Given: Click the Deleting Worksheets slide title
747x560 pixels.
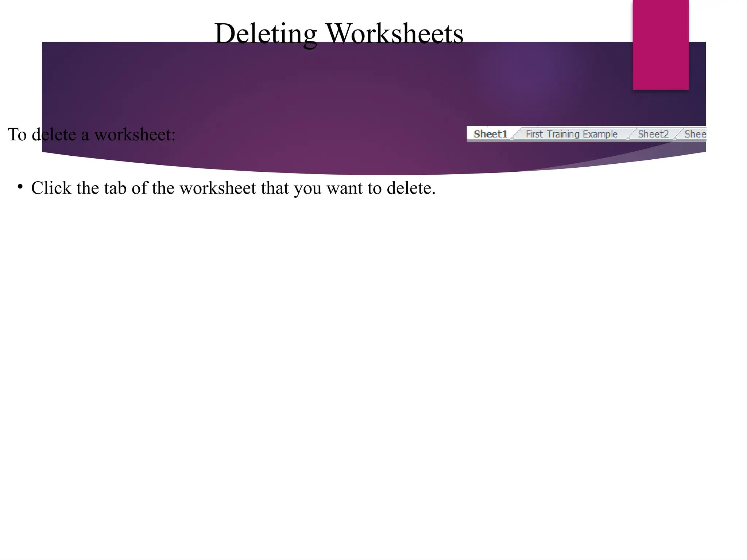Looking at the screenshot, I should click(338, 34).
